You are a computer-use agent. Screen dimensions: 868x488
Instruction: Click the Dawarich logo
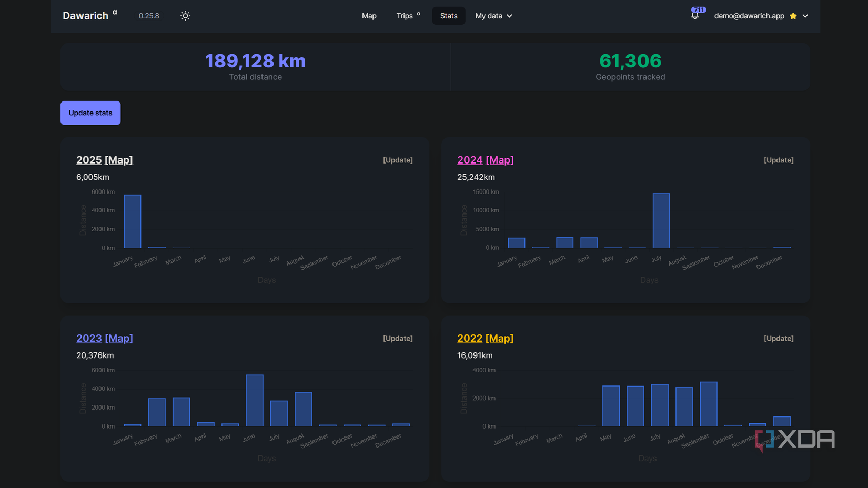[85, 15]
